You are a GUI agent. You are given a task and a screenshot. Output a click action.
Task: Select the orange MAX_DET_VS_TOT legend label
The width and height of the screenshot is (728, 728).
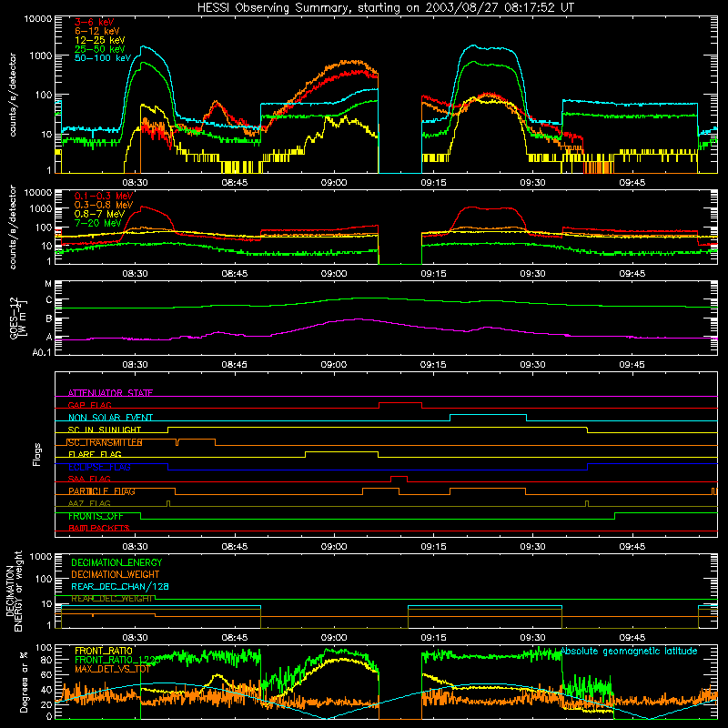[112, 669]
